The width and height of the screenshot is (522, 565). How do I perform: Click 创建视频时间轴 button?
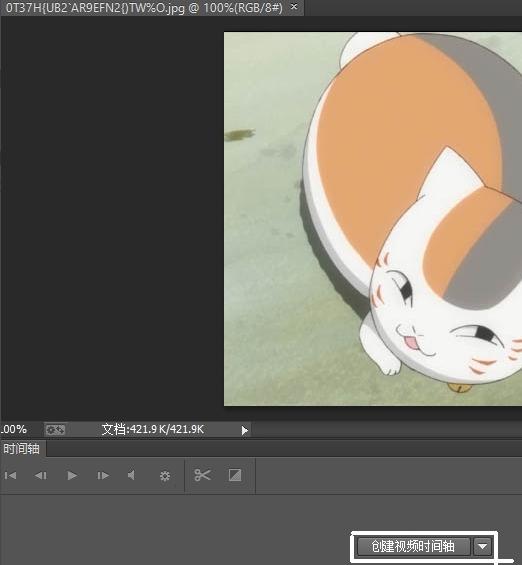[413, 547]
